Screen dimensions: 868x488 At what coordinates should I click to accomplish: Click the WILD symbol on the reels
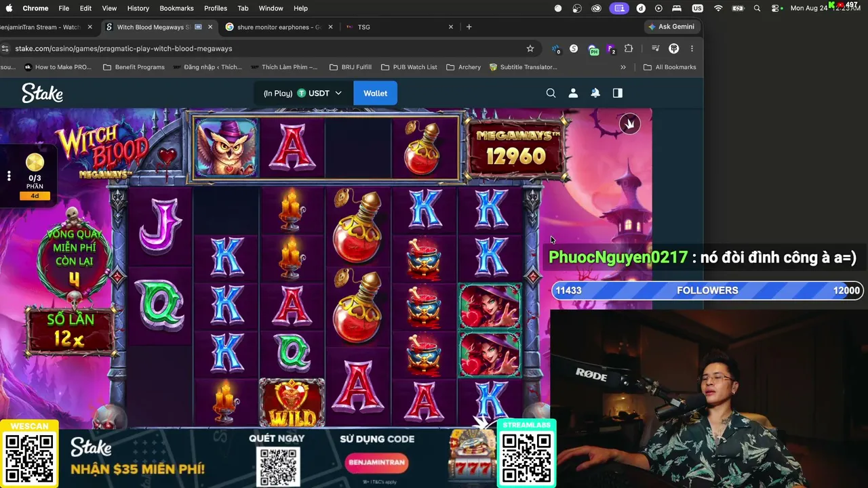pyautogui.click(x=292, y=403)
